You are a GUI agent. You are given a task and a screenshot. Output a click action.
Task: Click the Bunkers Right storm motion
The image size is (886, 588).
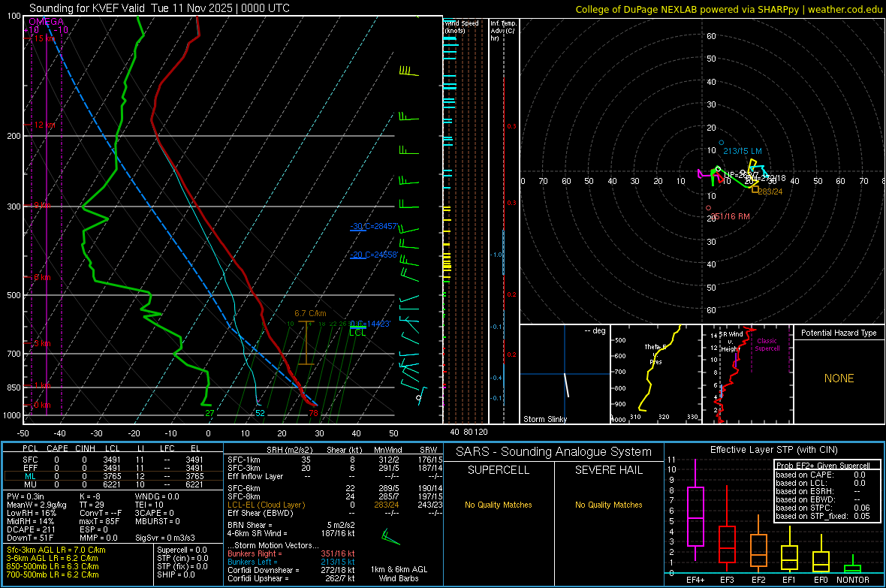coord(291,553)
